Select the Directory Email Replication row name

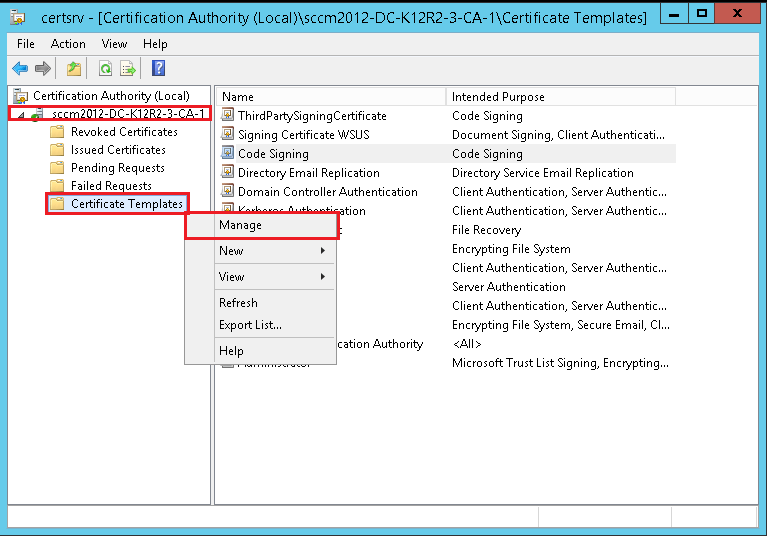(x=309, y=173)
